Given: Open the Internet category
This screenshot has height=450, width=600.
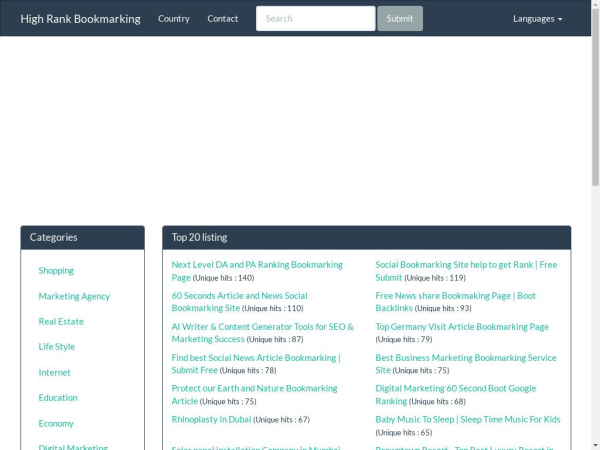Looking at the screenshot, I should 55,372.
